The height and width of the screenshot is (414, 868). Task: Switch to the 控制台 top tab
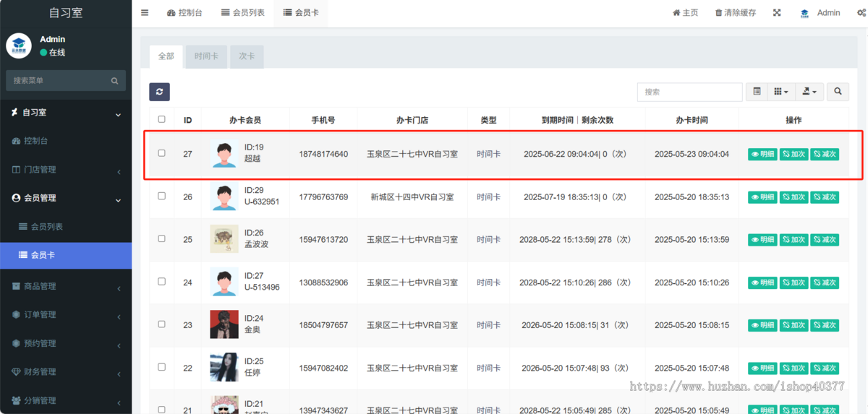pyautogui.click(x=184, y=13)
